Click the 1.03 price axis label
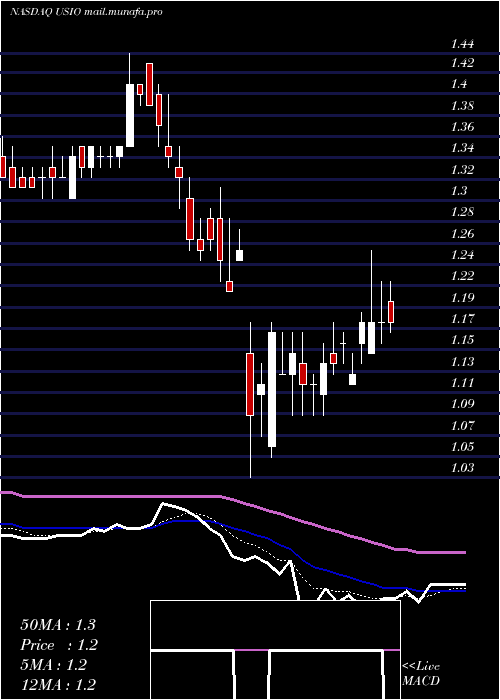 tap(462, 467)
